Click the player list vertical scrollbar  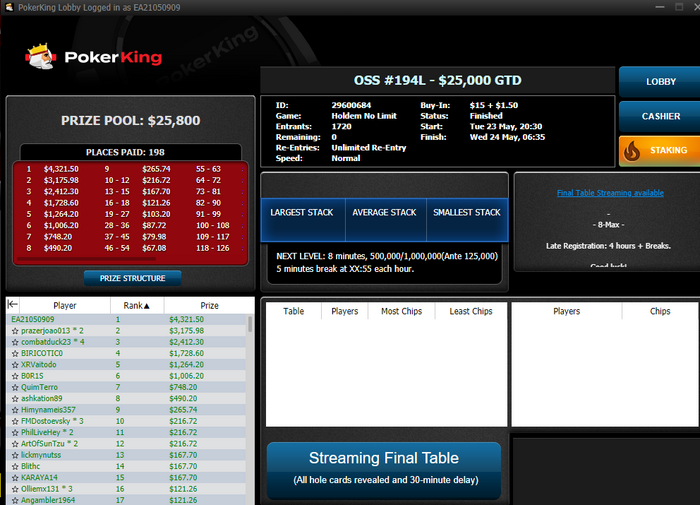(x=250, y=325)
